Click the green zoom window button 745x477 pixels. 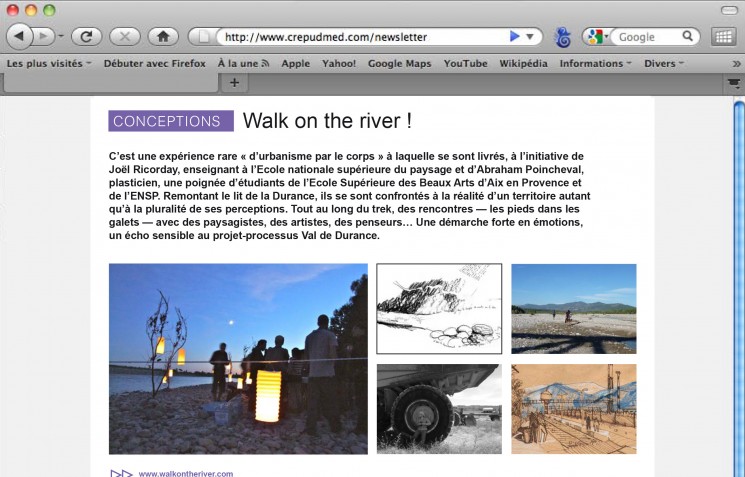(x=49, y=10)
